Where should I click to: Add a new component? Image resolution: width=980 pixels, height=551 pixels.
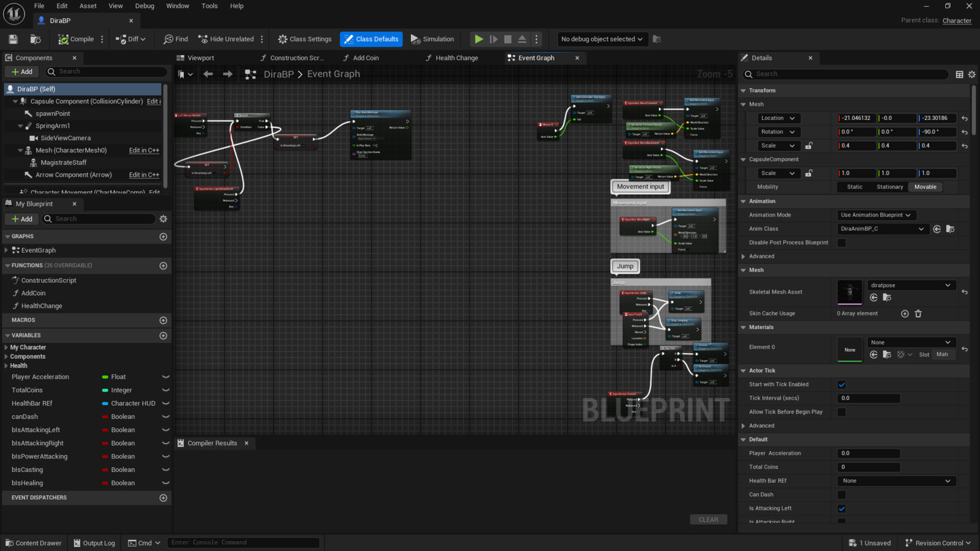22,72
